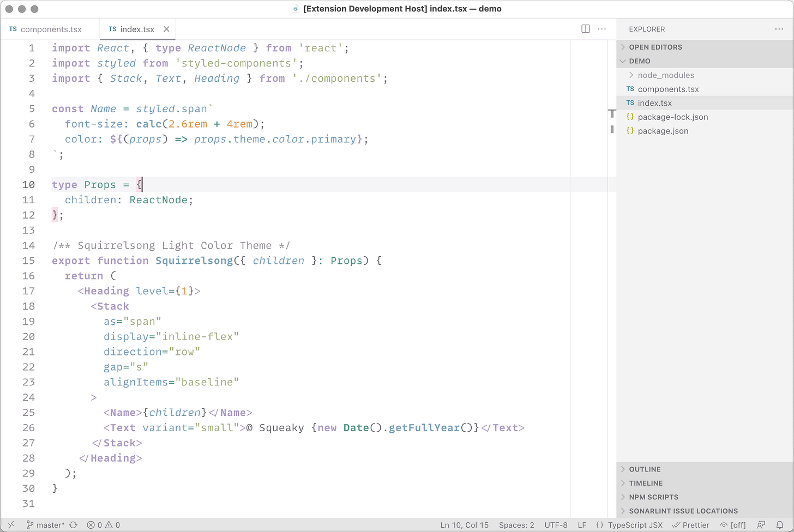The height and width of the screenshot is (532, 794).
Task: Switch to the components.tsx editor tab
Action: tap(50, 29)
